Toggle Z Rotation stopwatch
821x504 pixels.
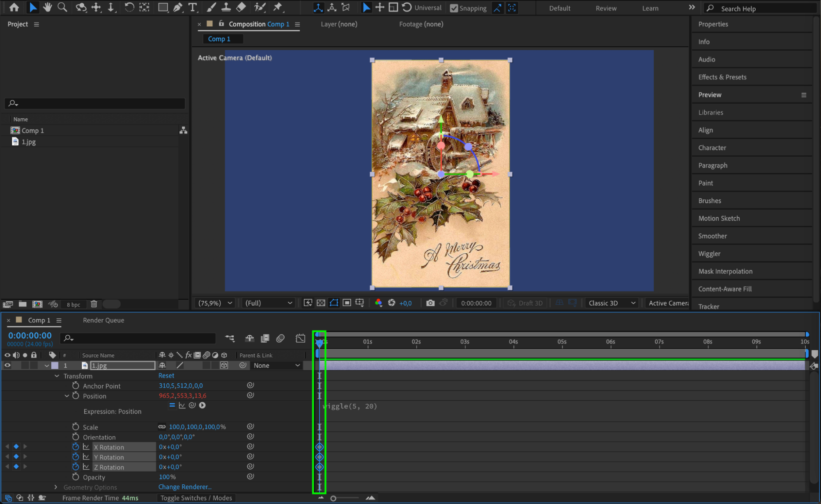[x=76, y=467]
